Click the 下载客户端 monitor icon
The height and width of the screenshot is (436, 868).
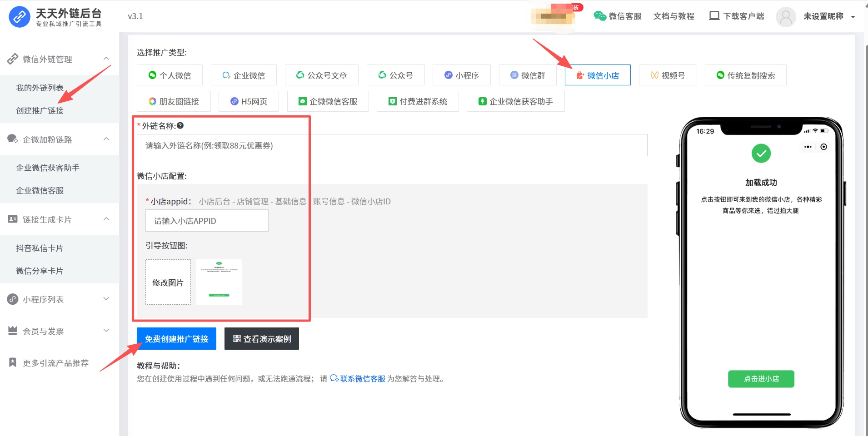pos(714,16)
